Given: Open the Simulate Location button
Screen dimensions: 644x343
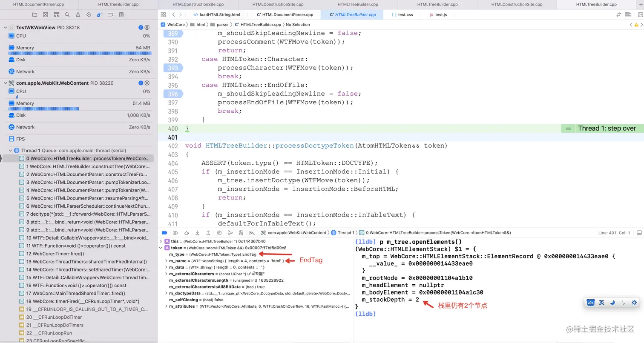Looking at the screenshot, I should [x=252, y=233].
